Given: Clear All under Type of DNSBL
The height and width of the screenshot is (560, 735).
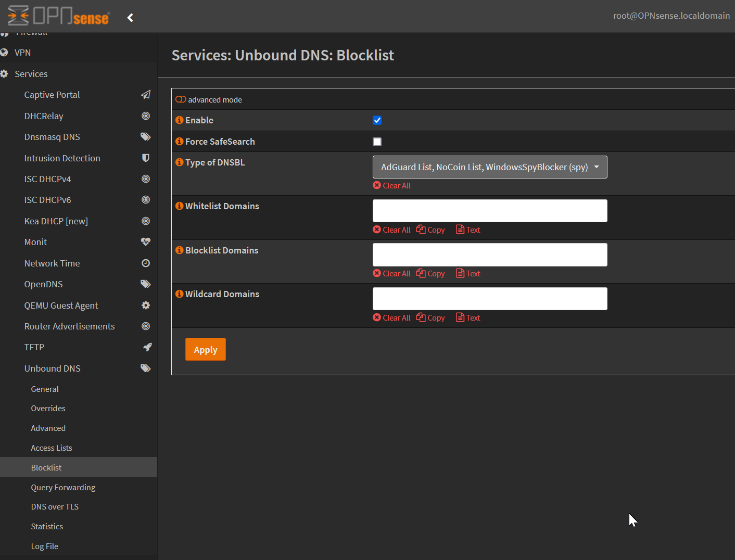Looking at the screenshot, I should pos(391,186).
